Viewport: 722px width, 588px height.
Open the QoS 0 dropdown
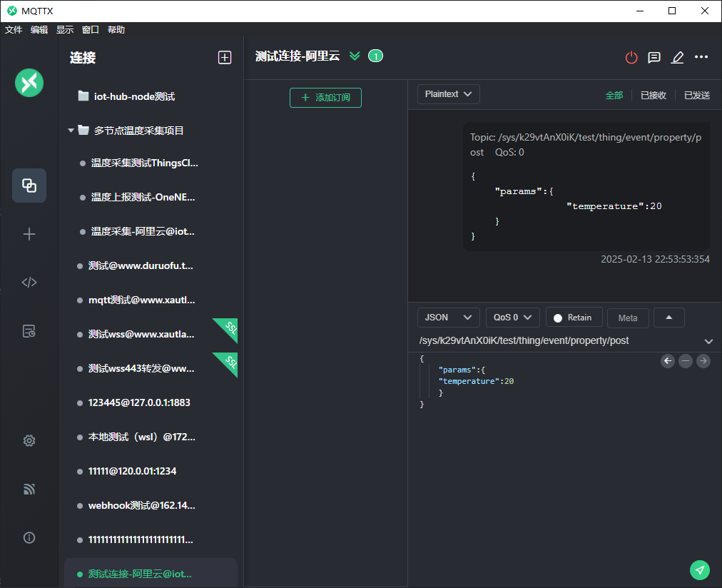click(512, 318)
